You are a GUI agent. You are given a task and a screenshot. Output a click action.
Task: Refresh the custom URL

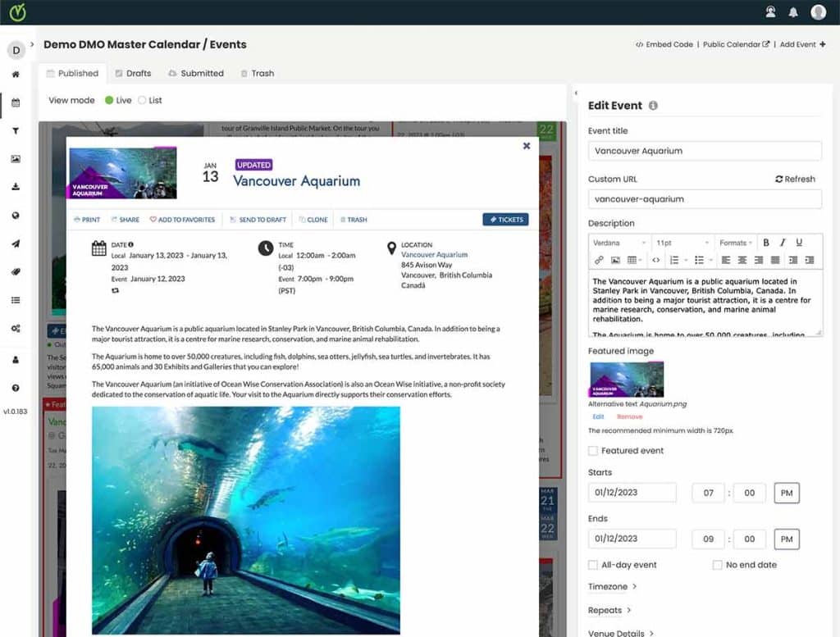click(x=794, y=178)
